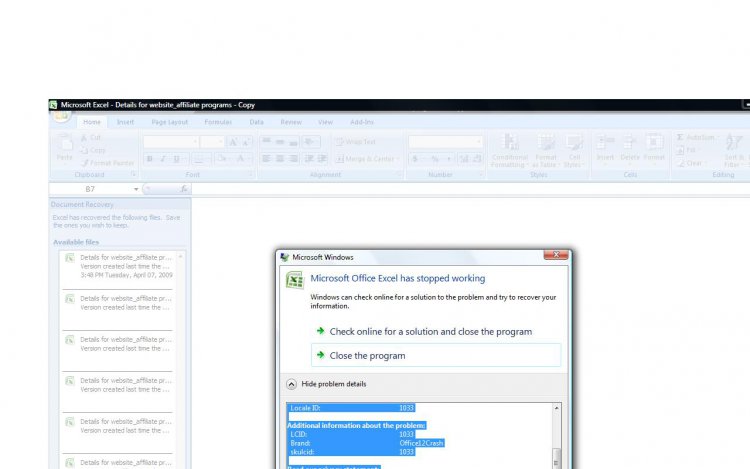Click the Increase Font Size icon
This screenshot has width=750, height=469.
[x=233, y=142]
